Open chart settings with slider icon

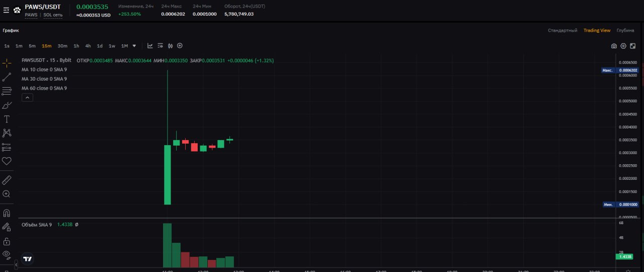pos(160,46)
